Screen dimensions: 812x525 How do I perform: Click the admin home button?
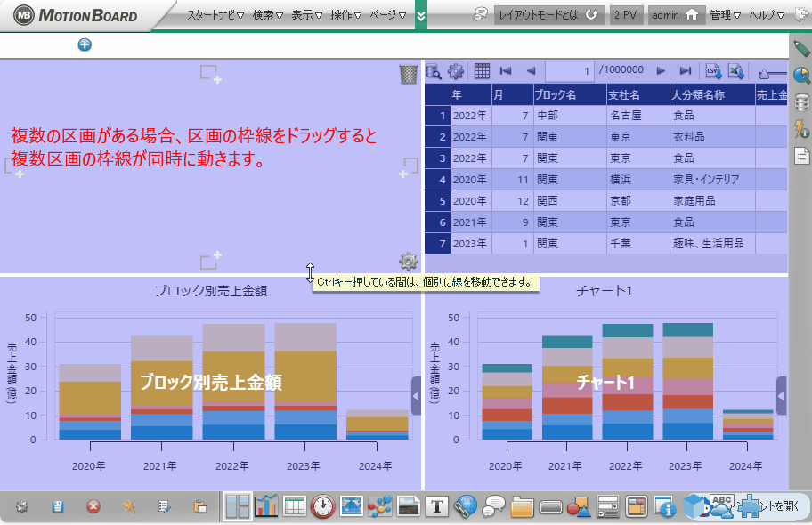point(677,15)
